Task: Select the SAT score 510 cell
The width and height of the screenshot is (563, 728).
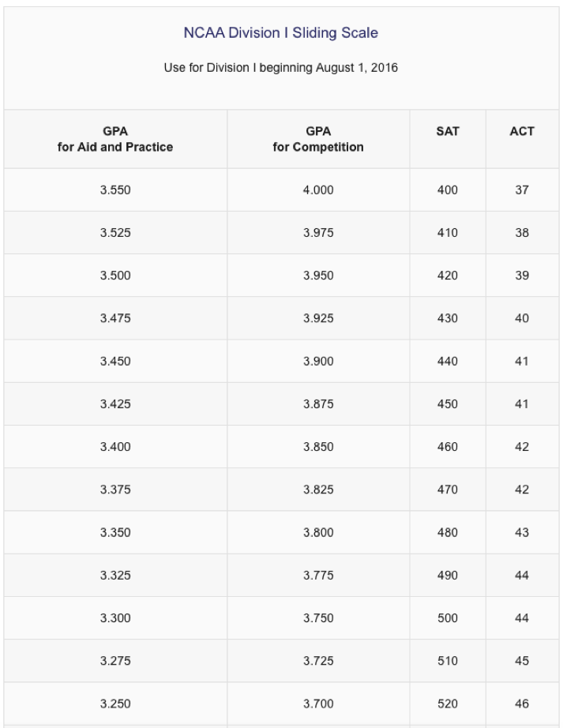Action: tap(448, 661)
